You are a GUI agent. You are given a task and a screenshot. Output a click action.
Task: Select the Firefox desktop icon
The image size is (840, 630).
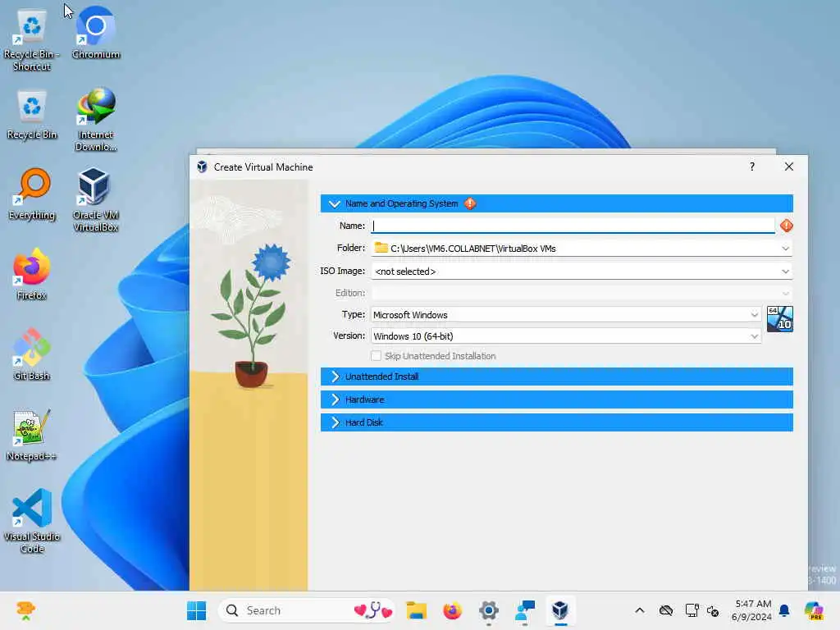click(x=32, y=274)
